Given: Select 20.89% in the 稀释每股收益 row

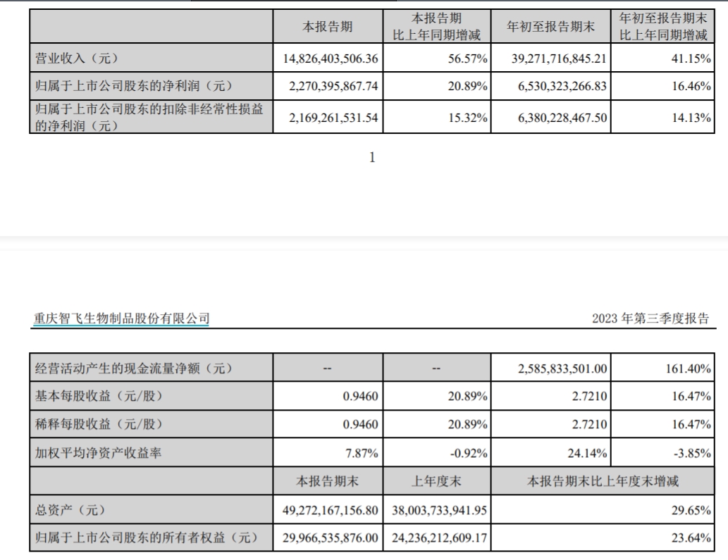Looking at the screenshot, I should coord(467,424).
